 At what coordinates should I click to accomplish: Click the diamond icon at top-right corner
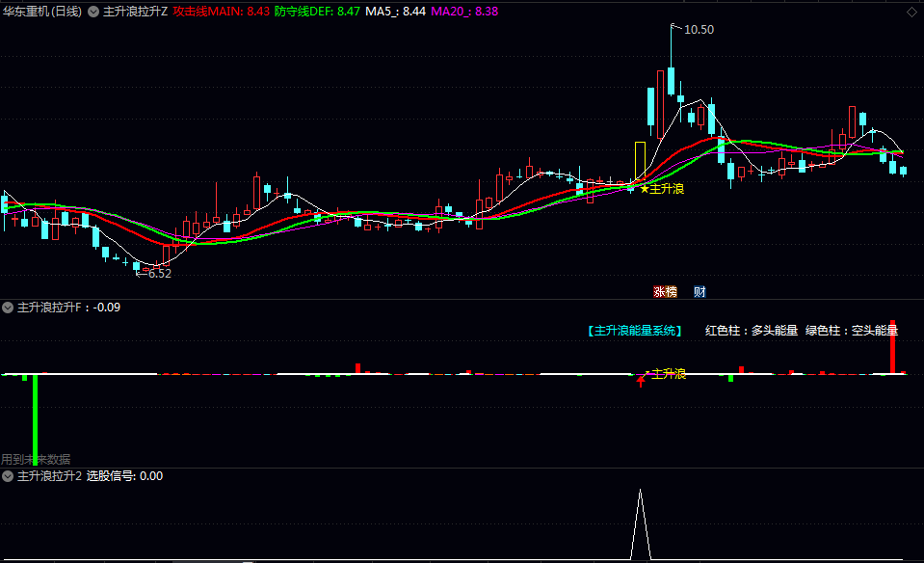point(911,12)
